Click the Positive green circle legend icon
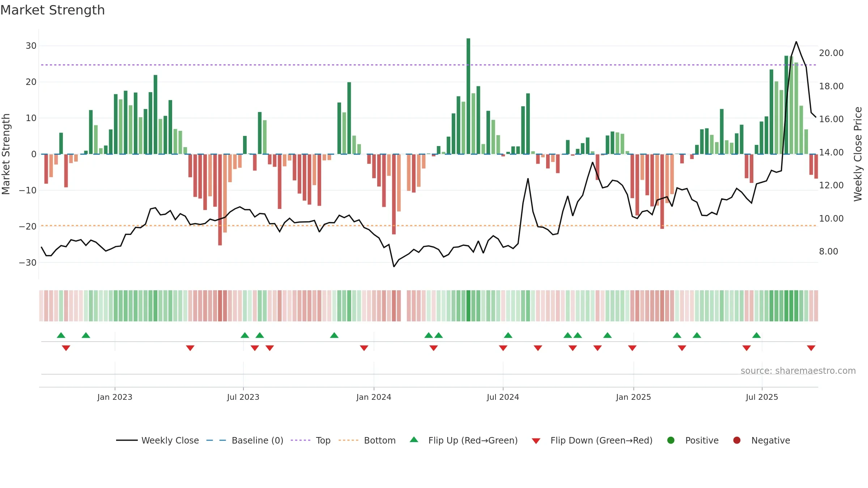Screen dimensions: 868x488 tap(671, 440)
